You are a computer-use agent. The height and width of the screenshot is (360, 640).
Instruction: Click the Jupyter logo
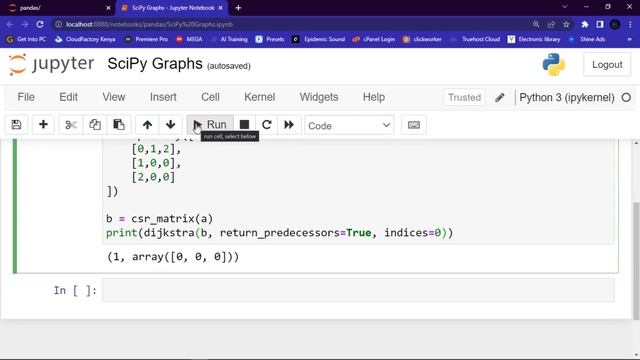tap(51, 64)
